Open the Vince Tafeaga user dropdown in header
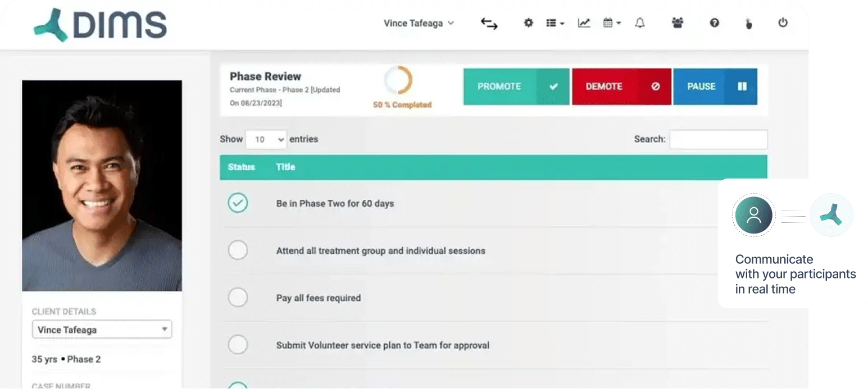 click(419, 24)
